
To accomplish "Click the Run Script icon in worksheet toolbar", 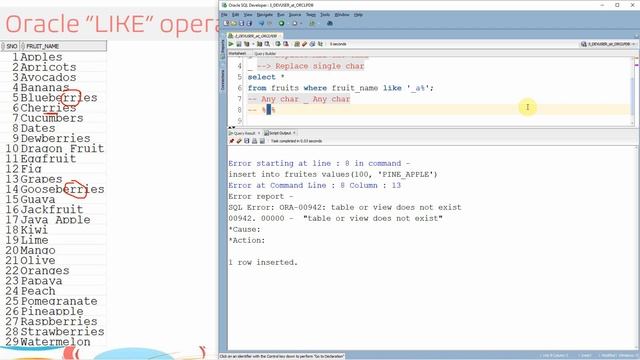I will pos(239,44).
